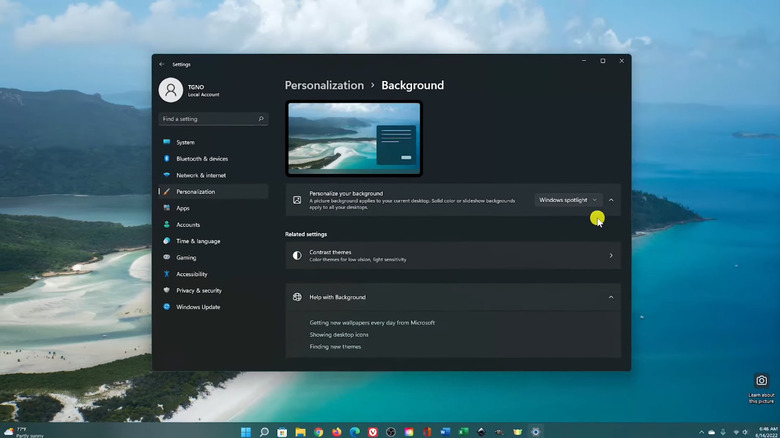Click the 'Personalization' breadcrumb link
Screen dimensions: 780x438
click(324, 86)
